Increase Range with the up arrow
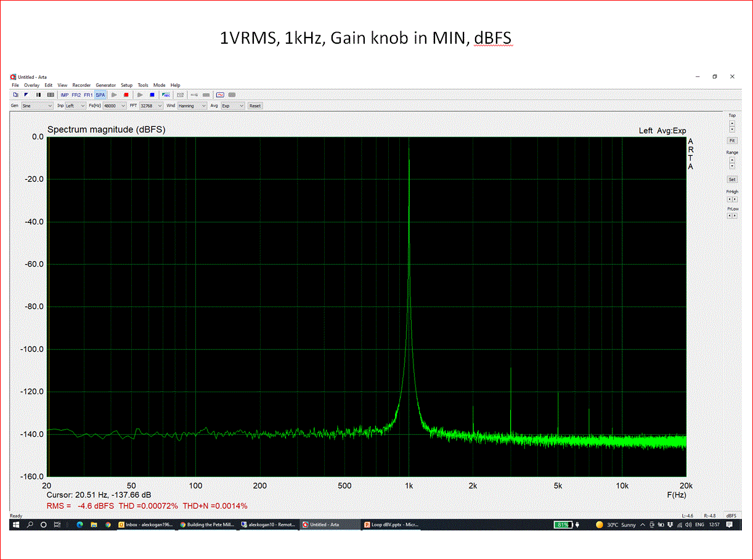 point(732,160)
